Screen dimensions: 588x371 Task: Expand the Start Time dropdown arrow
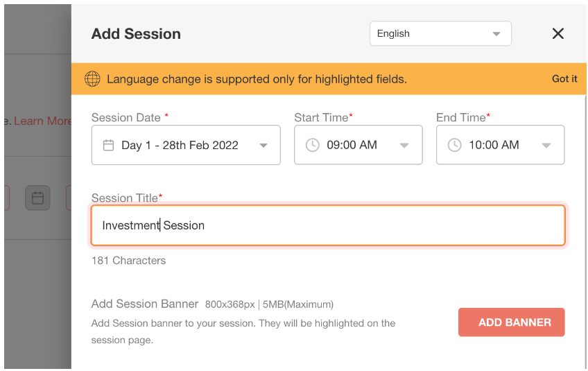tap(404, 146)
